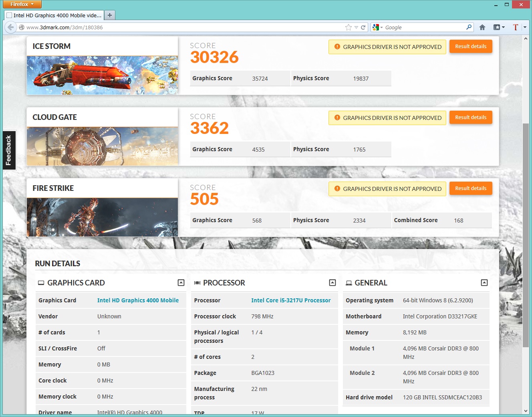This screenshot has height=417, width=532.
Task: Click the red T toolbar icon
Action: pyautogui.click(x=516, y=27)
